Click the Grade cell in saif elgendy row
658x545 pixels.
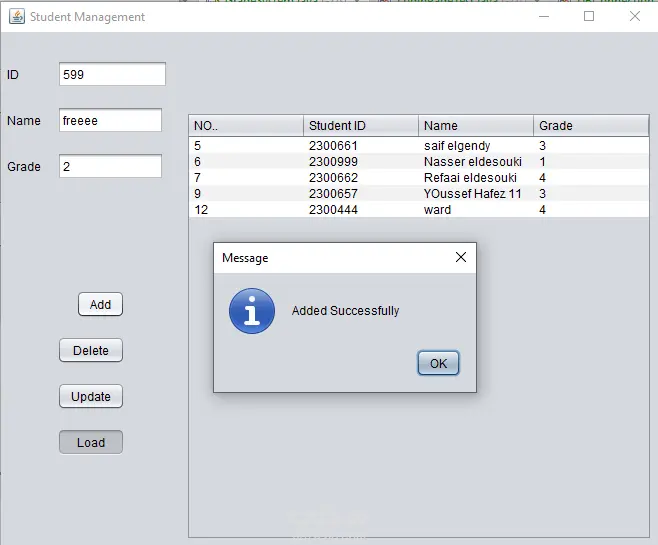click(x=591, y=146)
